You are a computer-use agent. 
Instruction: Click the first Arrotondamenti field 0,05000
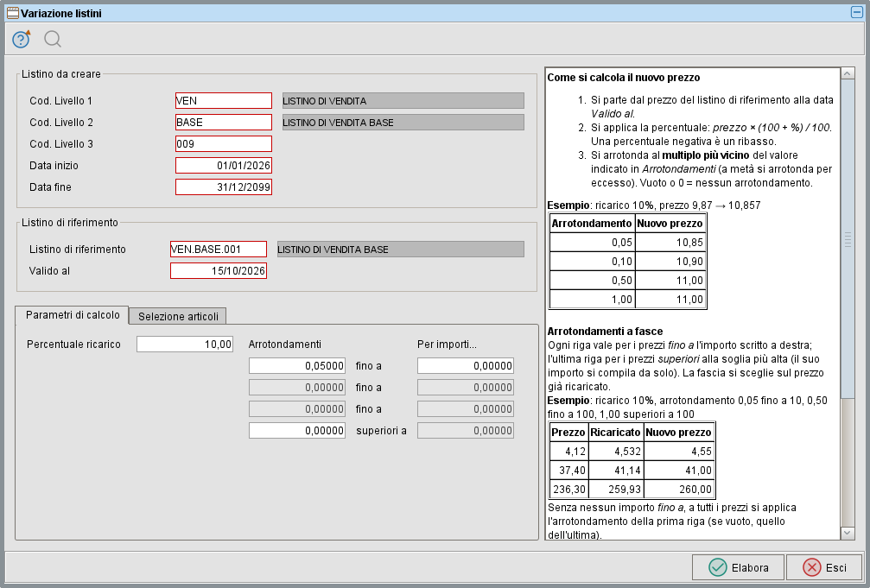pos(297,365)
